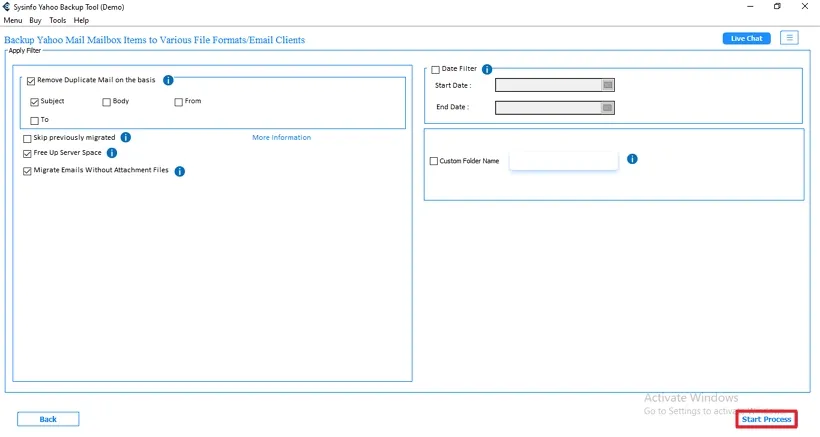Open the Buy menu
The width and height of the screenshot is (820, 437).
[35, 20]
